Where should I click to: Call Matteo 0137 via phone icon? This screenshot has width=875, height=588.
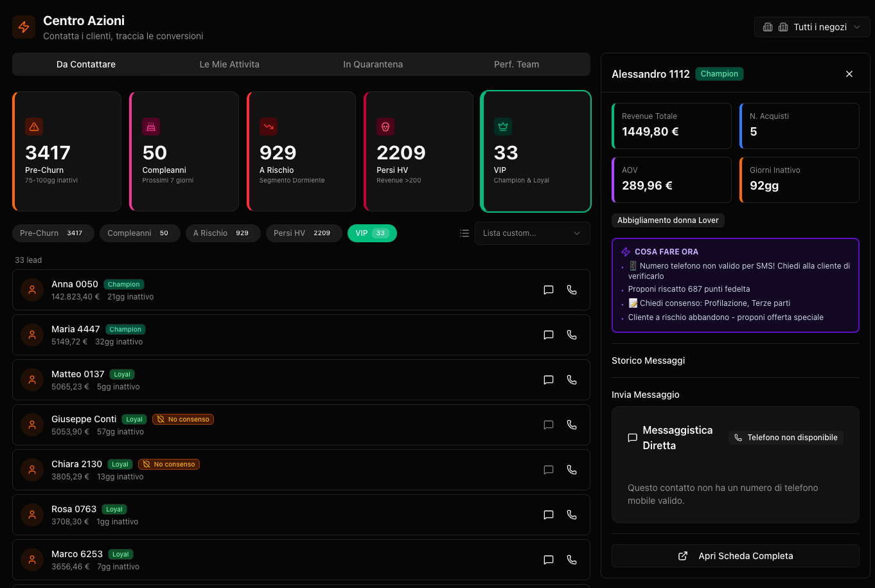571,380
